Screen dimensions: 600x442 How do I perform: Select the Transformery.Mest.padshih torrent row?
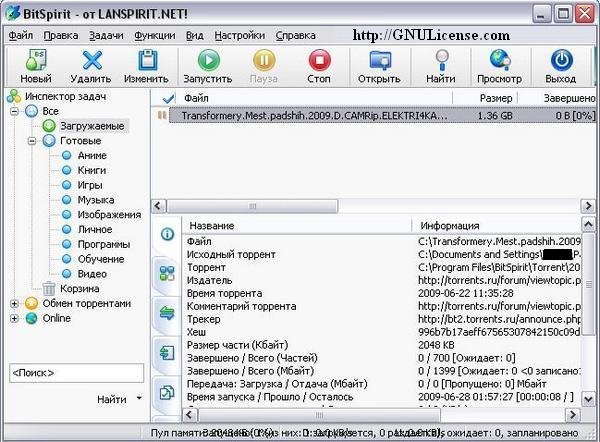(382, 116)
